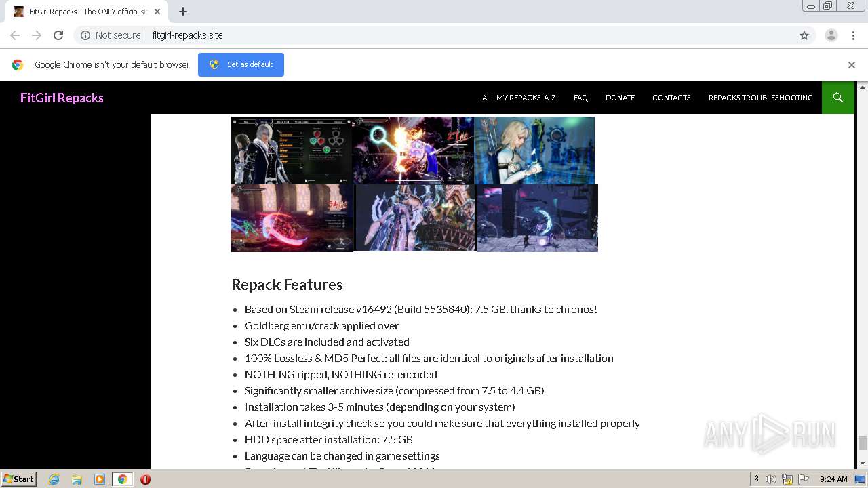Open a new browser tab
The width and height of the screenshot is (868, 488).
(x=183, y=12)
